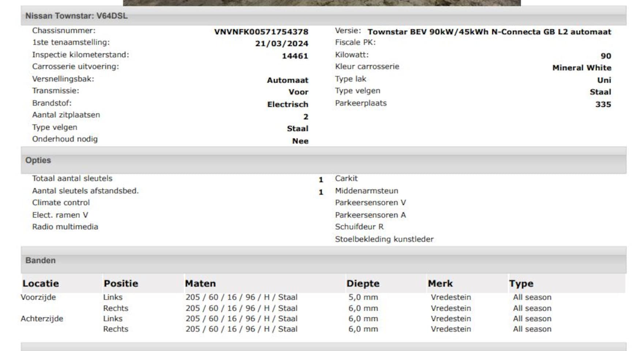This screenshot has width=644, height=351.
Task: Click the Stoelbekleding kunstleder option
Action: click(384, 239)
